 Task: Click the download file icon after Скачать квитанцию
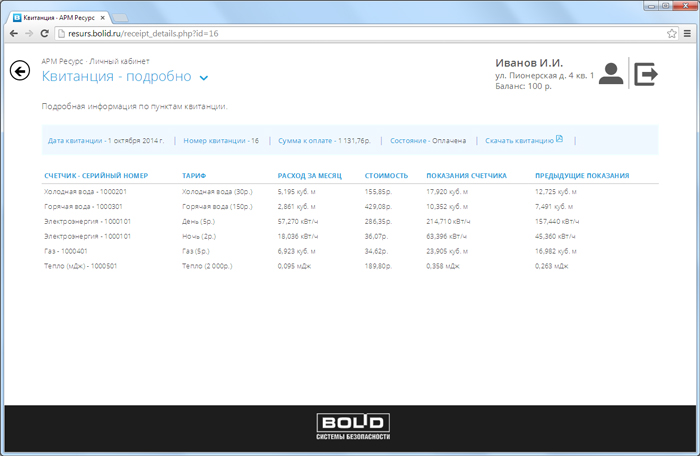560,139
